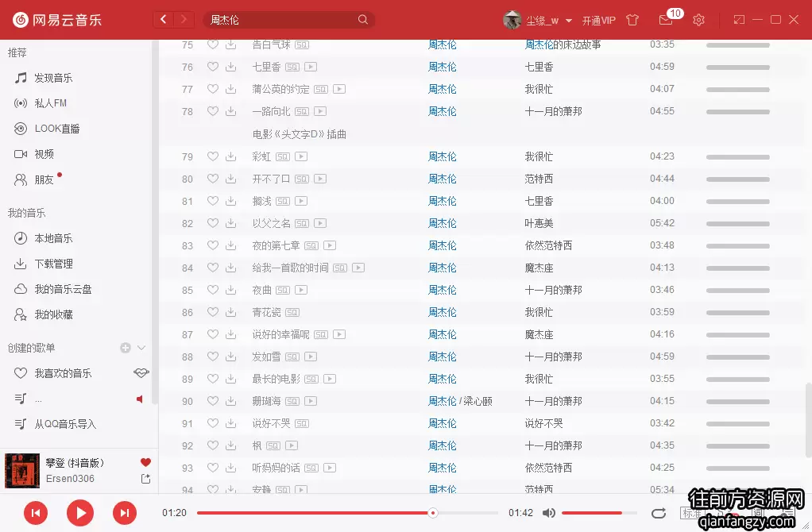Like song 开不了口 with heart
Viewport: 812px width, 532px height.
coord(212,178)
